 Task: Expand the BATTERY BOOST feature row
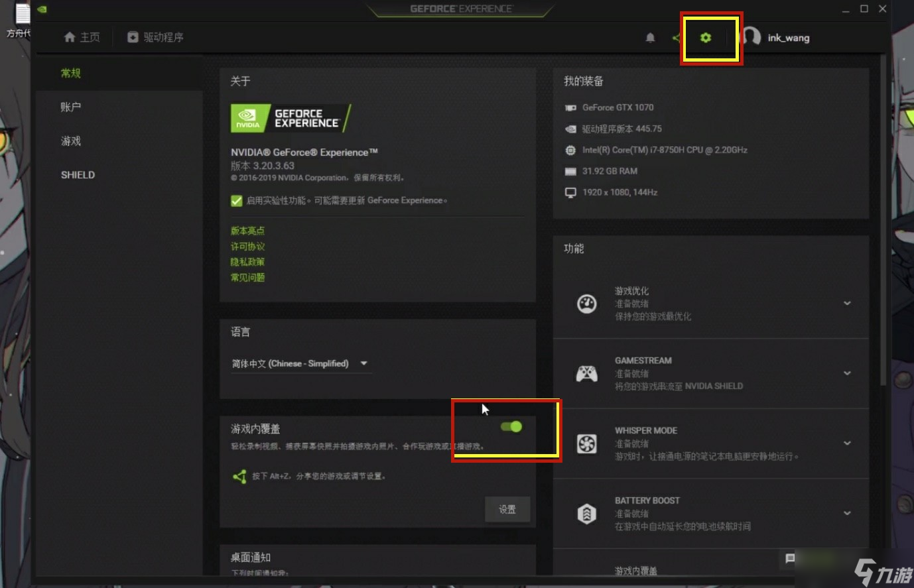tap(847, 513)
